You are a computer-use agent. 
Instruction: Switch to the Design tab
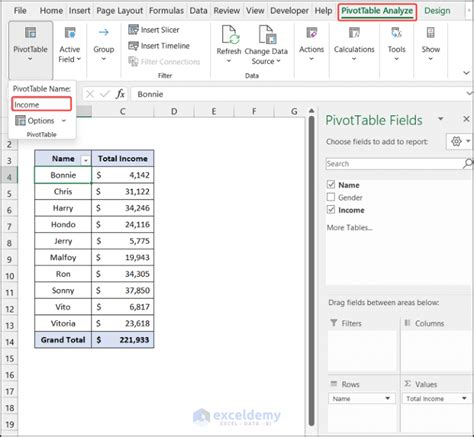[437, 11]
